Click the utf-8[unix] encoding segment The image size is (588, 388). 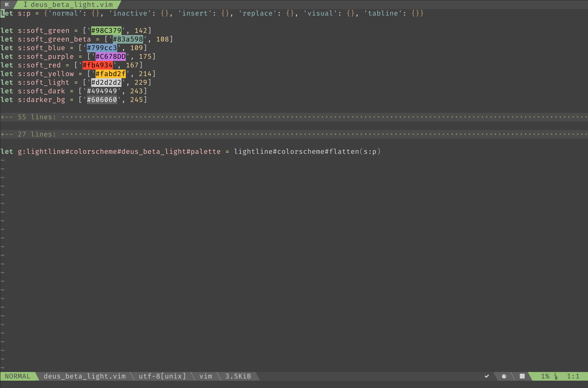(162, 376)
